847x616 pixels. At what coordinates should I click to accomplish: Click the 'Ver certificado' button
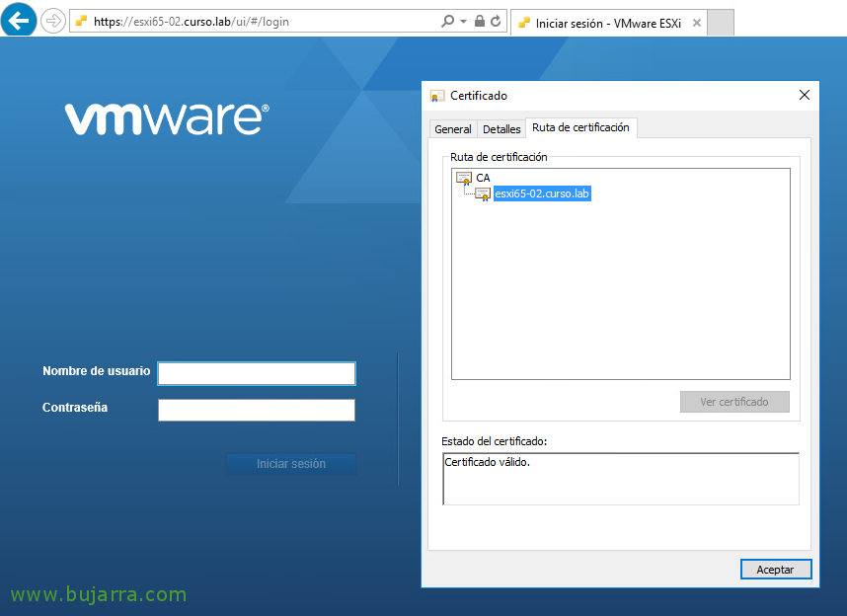click(734, 402)
